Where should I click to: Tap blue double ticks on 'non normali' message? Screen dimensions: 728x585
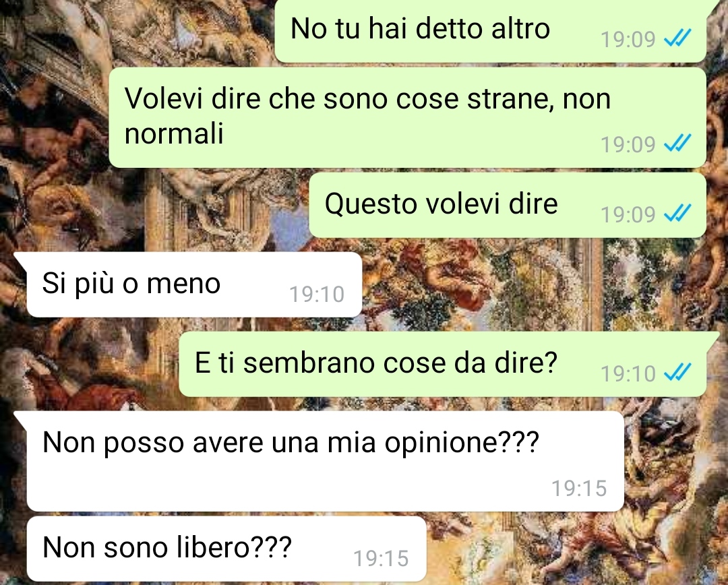678,143
